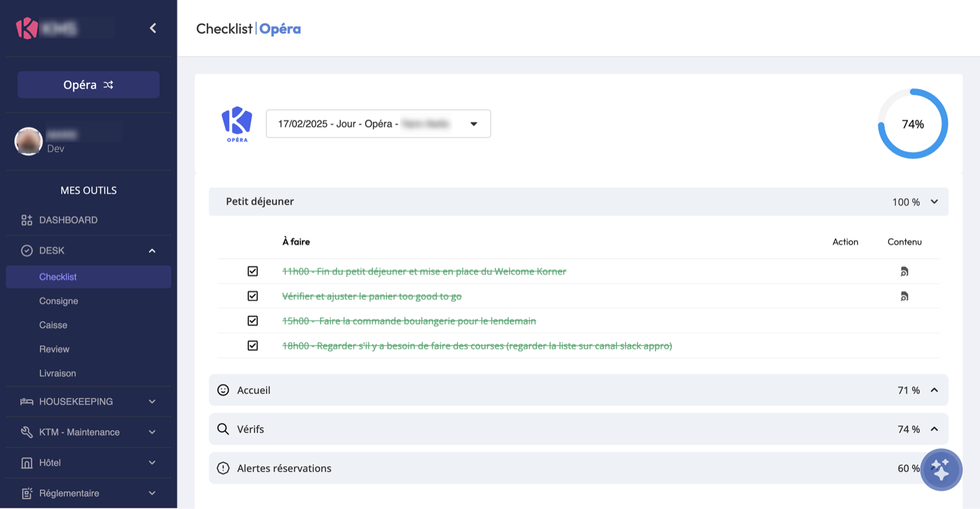Uncheck the 15h00 commande boulangerie task
Viewport: 980px width, 509px height.
coord(252,321)
